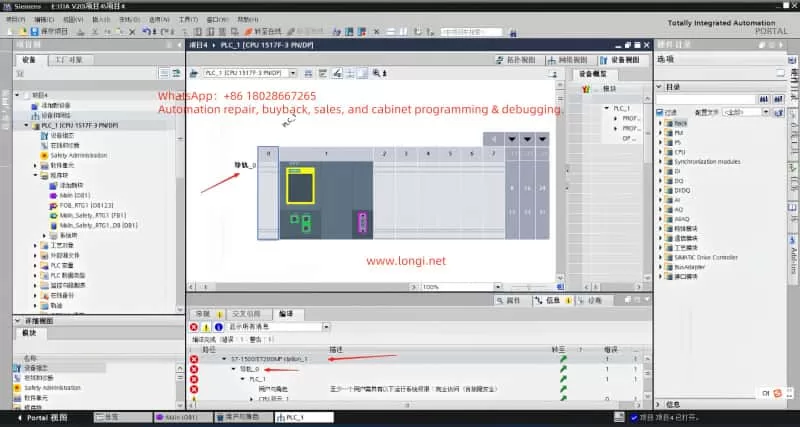Collapse the PLC_1 node in the project tree

tap(27, 125)
